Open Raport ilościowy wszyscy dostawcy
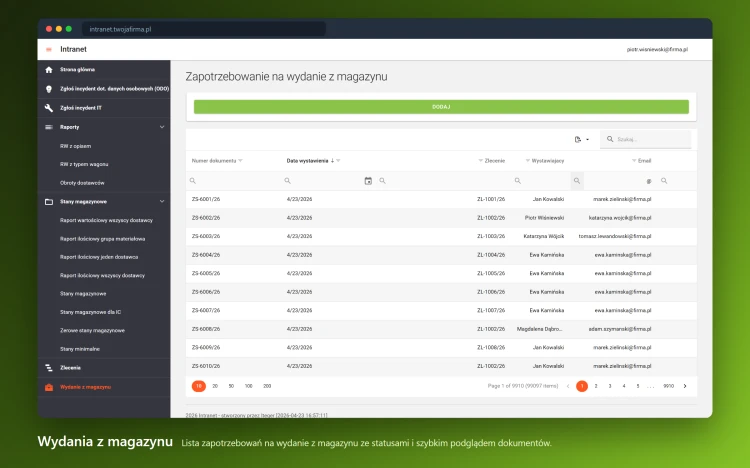Screen dimensions: 750x468 102,276
